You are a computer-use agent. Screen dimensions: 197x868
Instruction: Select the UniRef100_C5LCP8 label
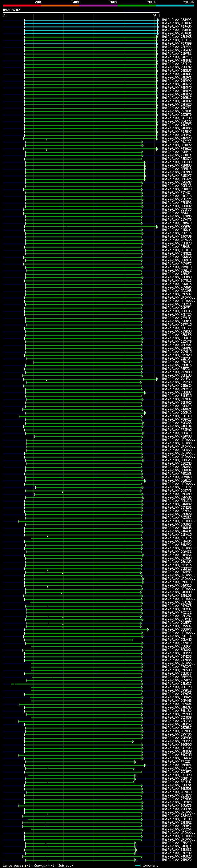(177, 741)
